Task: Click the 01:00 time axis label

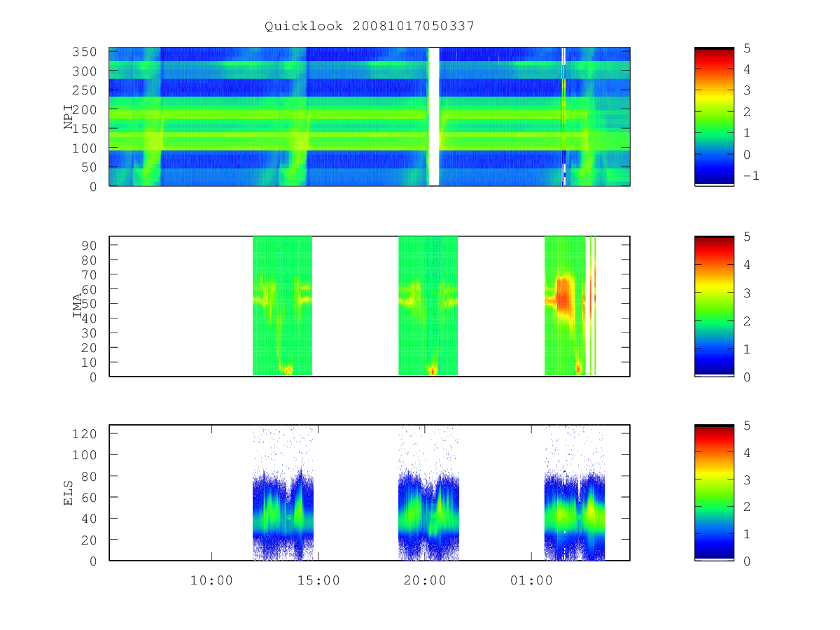Action: (531, 580)
